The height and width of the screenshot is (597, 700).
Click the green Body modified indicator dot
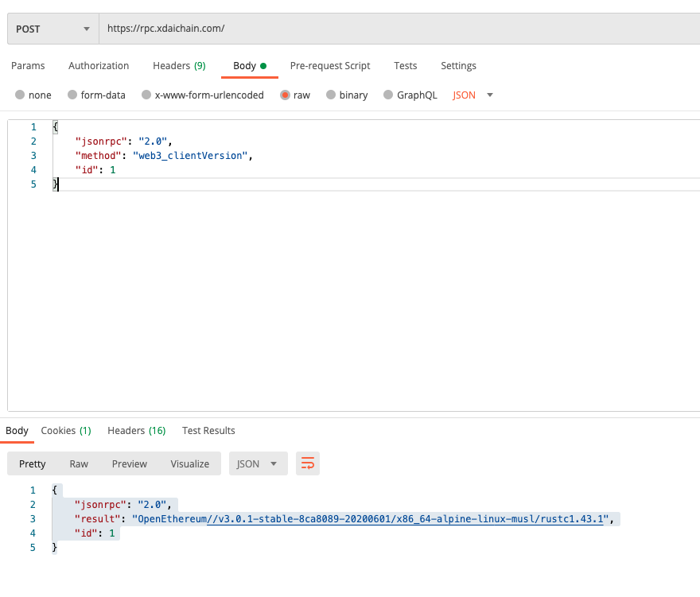pos(263,66)
